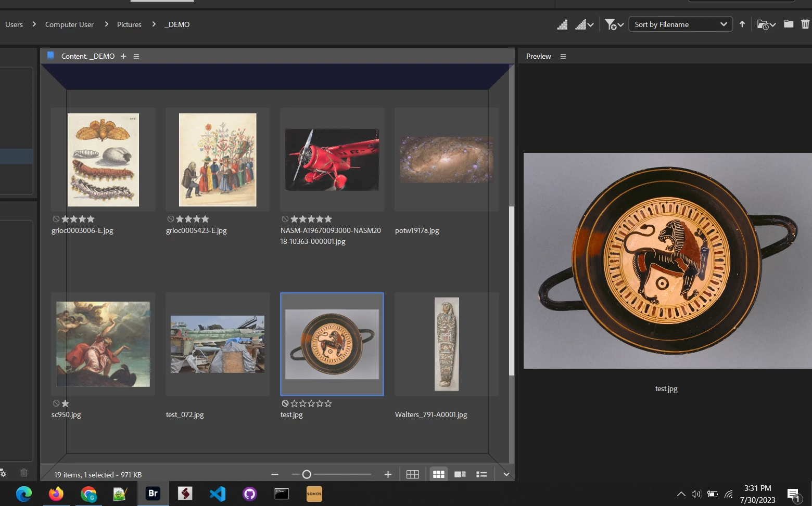Navigate to Users in the path bar
This screenshot has width=812, height=506.
pos(14,24)
